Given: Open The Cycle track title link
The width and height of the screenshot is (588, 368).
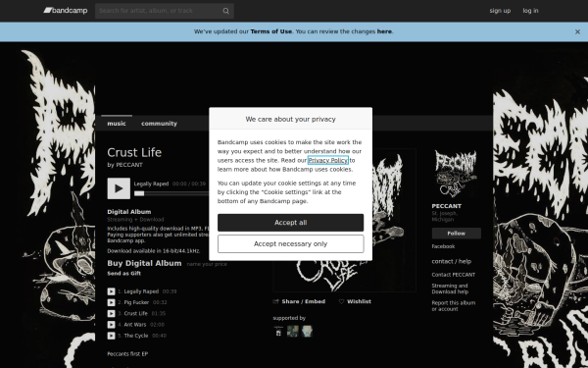Looking at the screenshot, I should (x=136, y=336).
